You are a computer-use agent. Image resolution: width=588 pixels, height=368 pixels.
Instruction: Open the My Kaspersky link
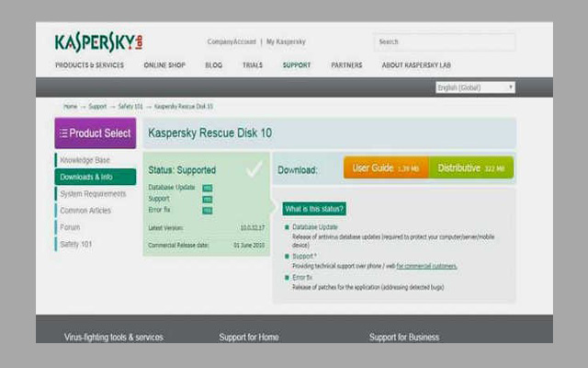[x=286, y=41]
